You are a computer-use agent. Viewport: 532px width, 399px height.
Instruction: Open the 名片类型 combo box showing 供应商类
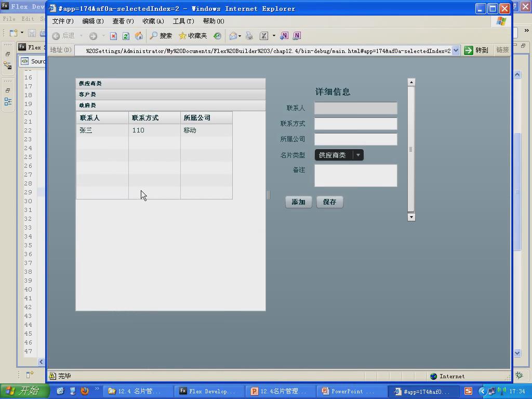pos(339,155)
